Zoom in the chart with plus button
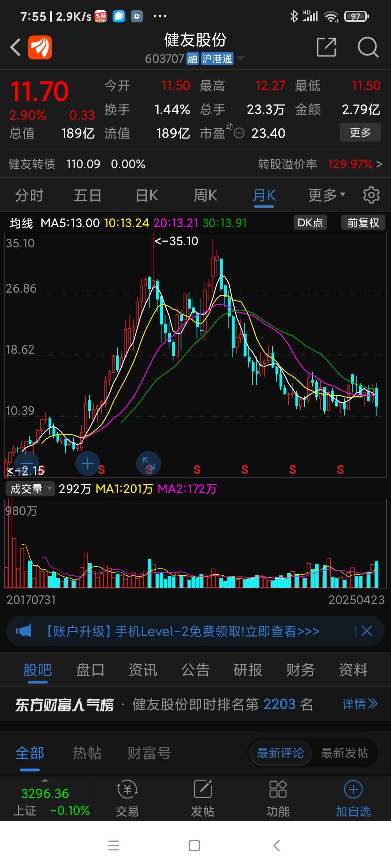Image resolution: width=391 pixels, height=868 pixels. [88, 463]
